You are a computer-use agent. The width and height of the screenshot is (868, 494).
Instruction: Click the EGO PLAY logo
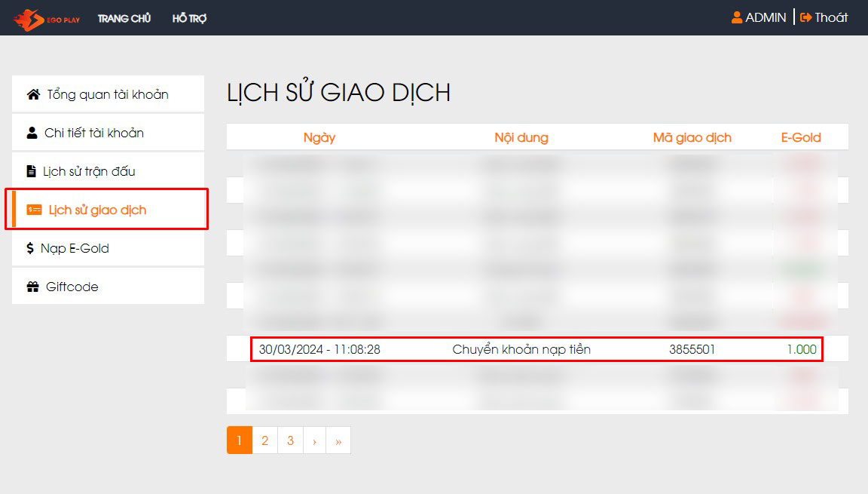pyautogui.click(x=47, y=20)
